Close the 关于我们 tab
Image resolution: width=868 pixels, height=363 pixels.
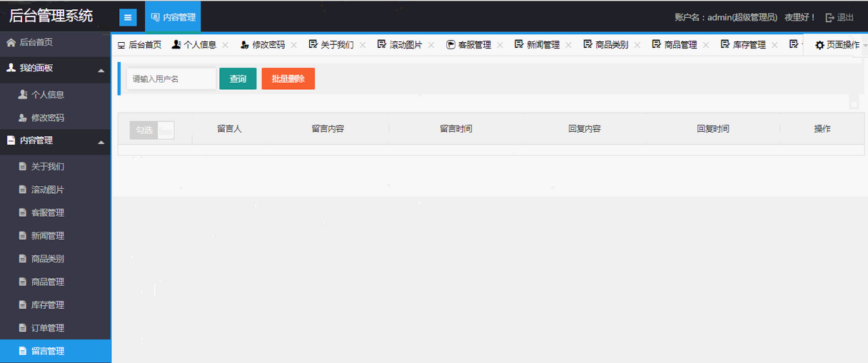[363, 45]
